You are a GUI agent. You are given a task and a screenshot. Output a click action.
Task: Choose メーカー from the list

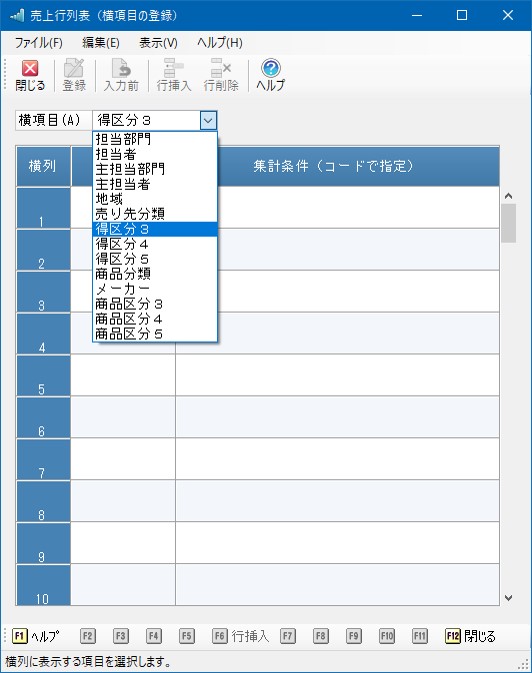click(x=155, y=289)
